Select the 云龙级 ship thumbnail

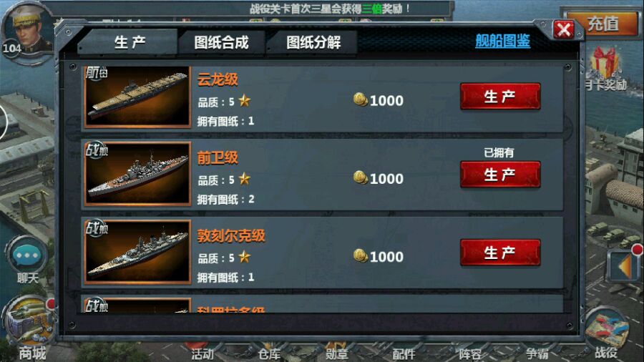point(137,97)
